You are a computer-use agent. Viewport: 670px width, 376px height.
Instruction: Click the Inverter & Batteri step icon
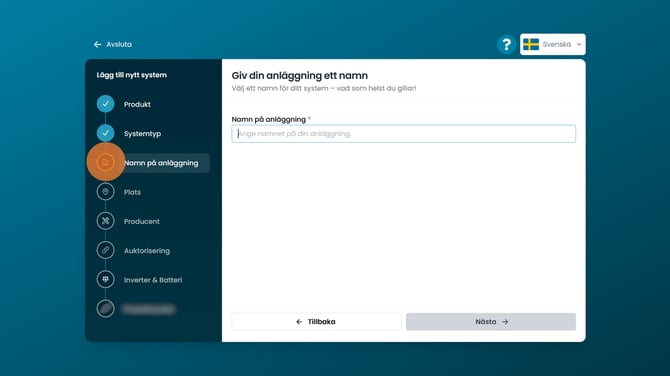tap(106, 279)
